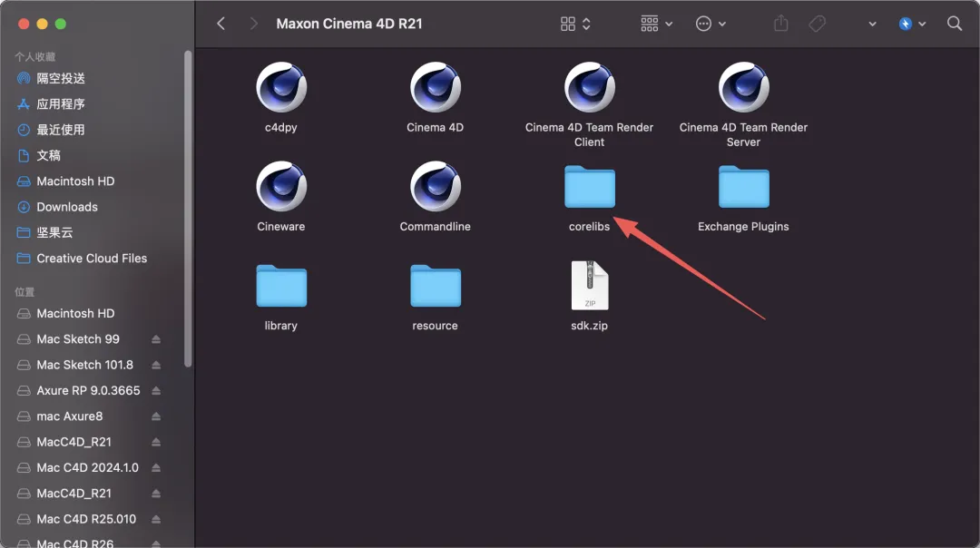Open the Finder search magnifier

pyautogui.click(x=955, y=24)
